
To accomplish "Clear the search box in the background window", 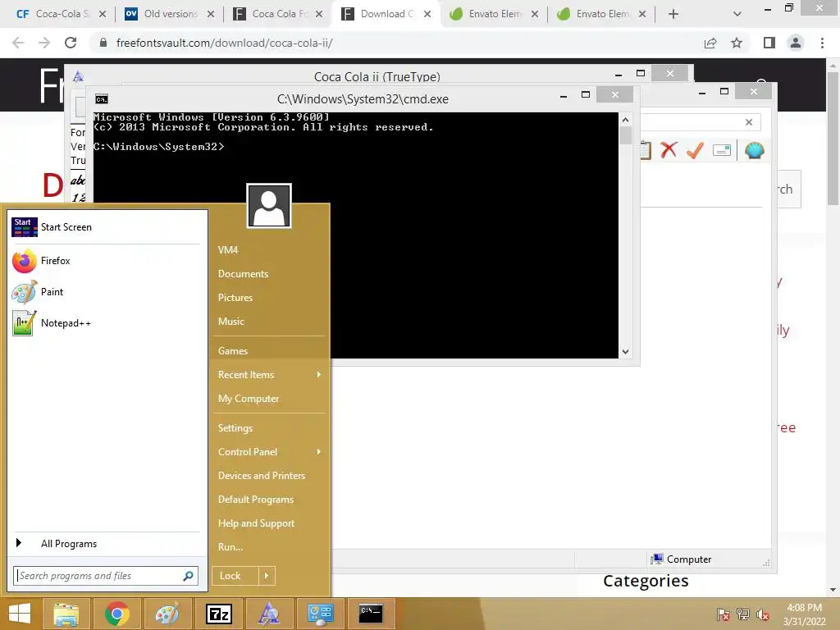I will (749, 122).
